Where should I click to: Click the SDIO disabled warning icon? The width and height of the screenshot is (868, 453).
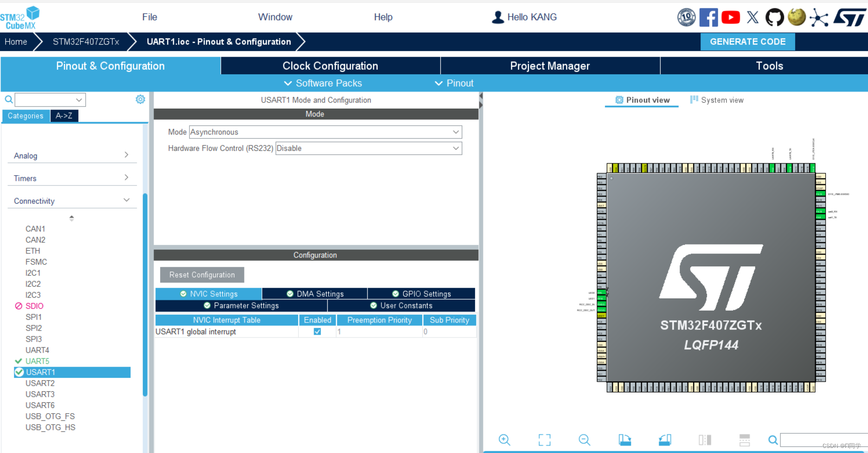pyautogui.click(x=19, y=306)
